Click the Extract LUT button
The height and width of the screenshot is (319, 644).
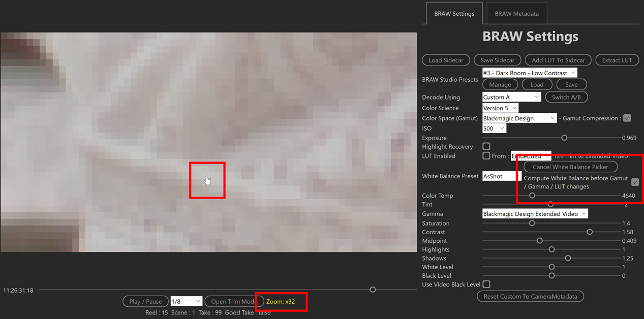point(617,60)
